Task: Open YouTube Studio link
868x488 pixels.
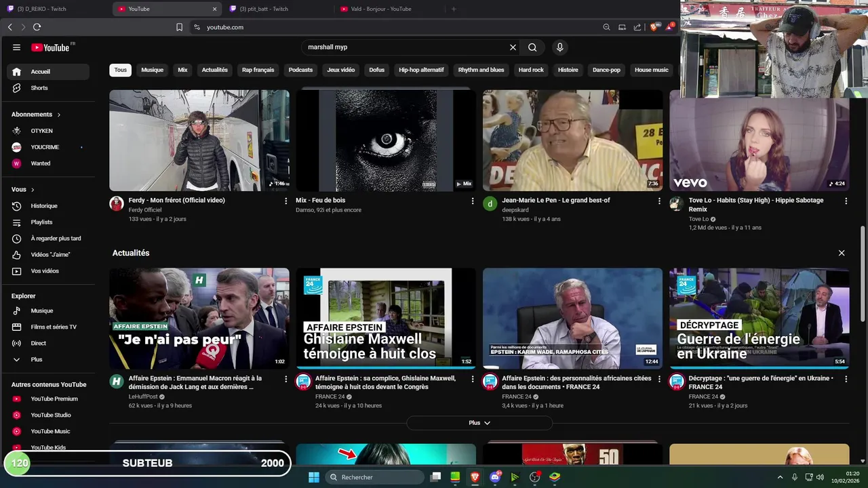Action: click(48, 415)
